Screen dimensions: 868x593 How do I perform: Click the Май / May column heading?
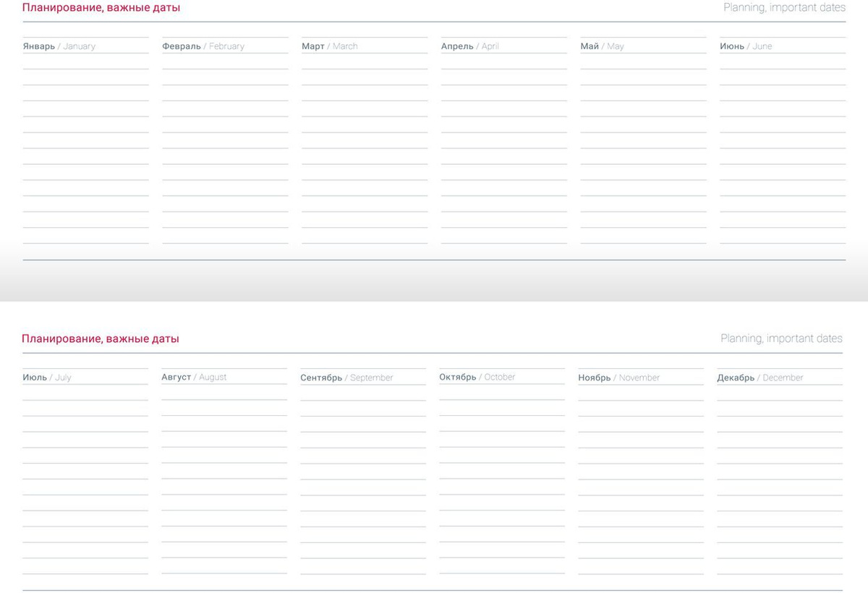click(602, 46)
